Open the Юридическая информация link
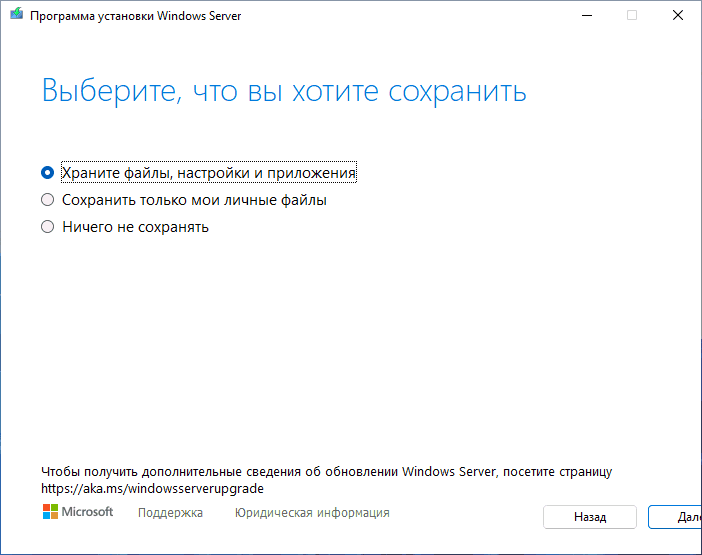Viewport: 702px width, 555px height. pos(312,512)
